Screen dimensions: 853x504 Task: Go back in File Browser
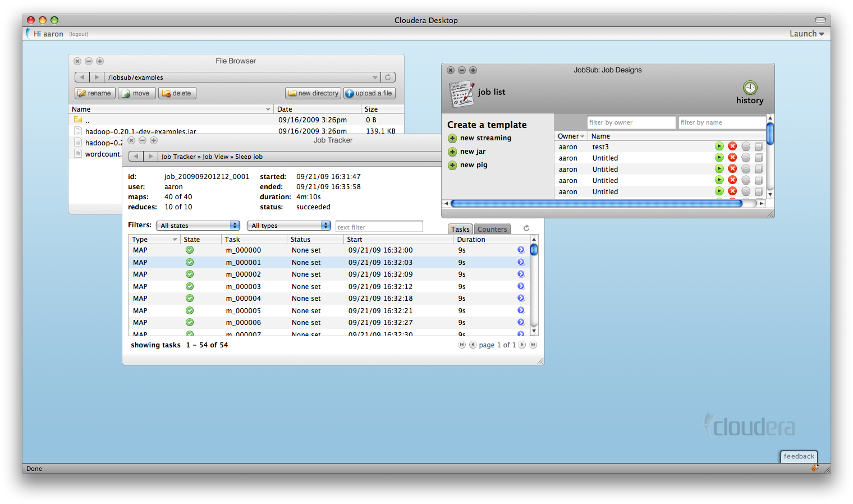82,77
